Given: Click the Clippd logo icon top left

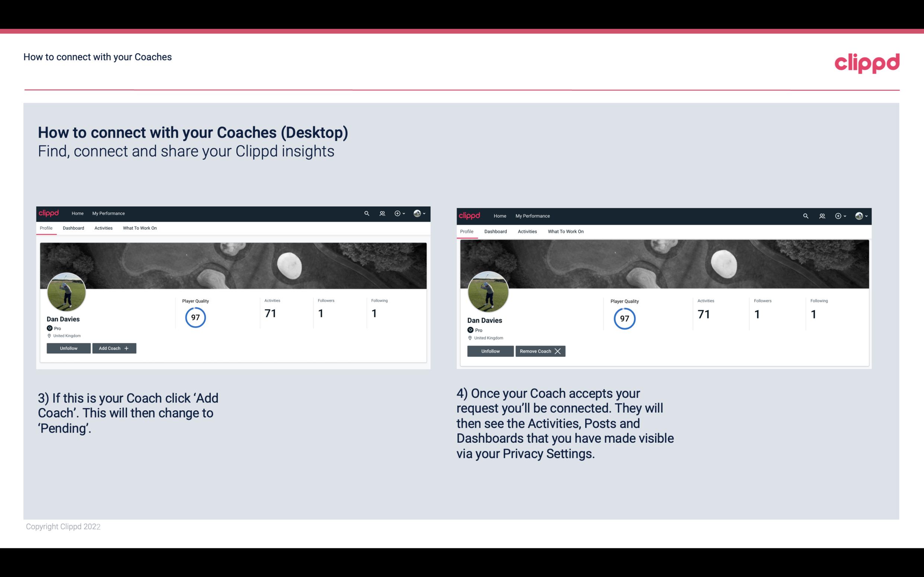Looking at the screenshot, I should (50, 213).
